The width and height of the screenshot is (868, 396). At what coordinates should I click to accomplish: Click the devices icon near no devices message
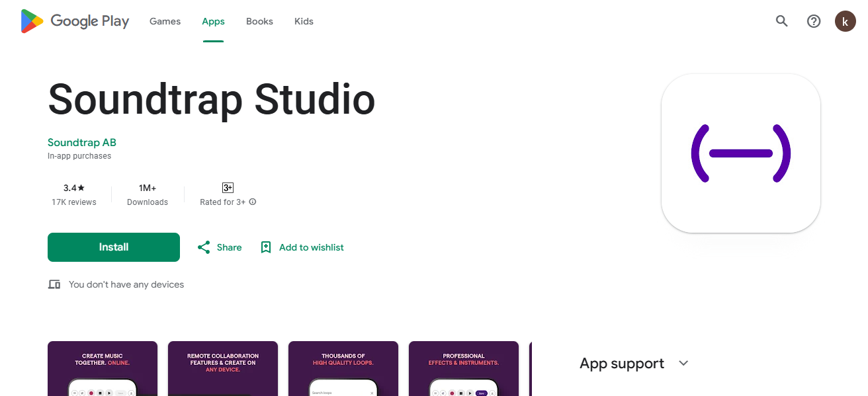[54, 284]
